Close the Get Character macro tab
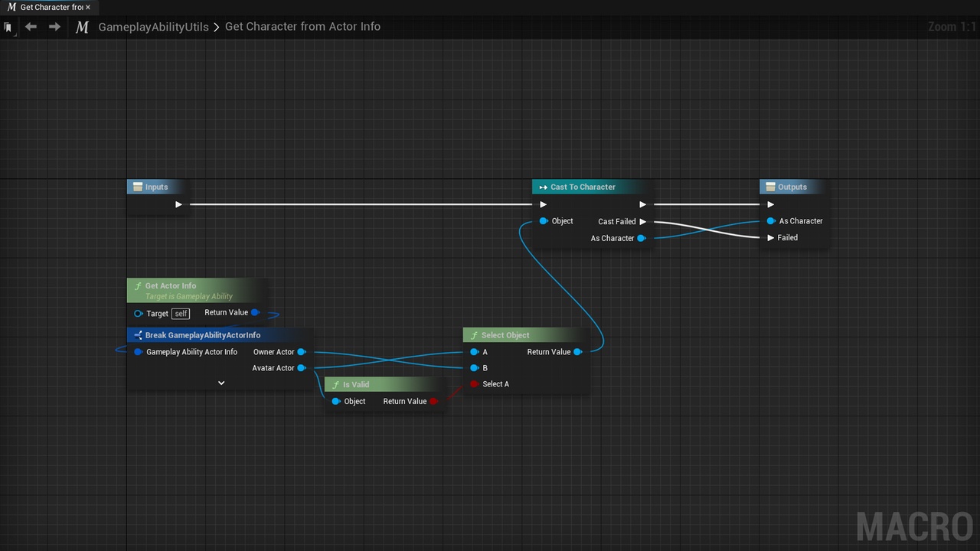This screenshot has width=980, height=551. [x=88, y=7]
